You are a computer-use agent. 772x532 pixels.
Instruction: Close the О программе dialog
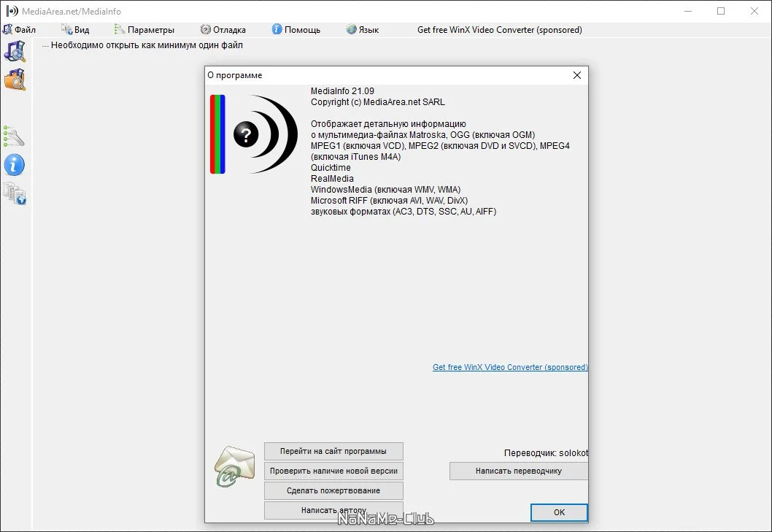click(577, 75)
